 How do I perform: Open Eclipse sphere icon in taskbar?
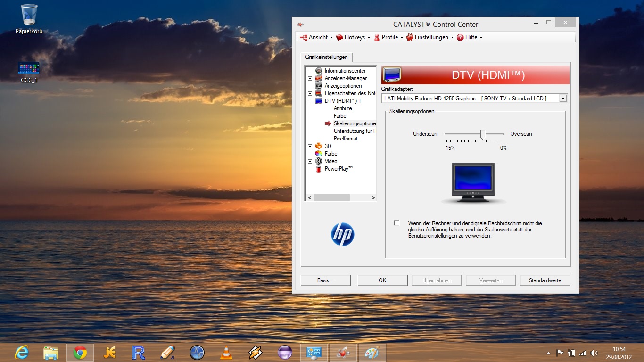[x=285, y=353]
